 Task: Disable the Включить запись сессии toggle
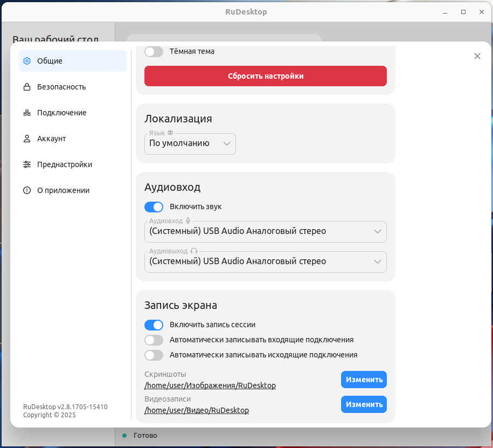pyautogui.click(x=154, y=325)
